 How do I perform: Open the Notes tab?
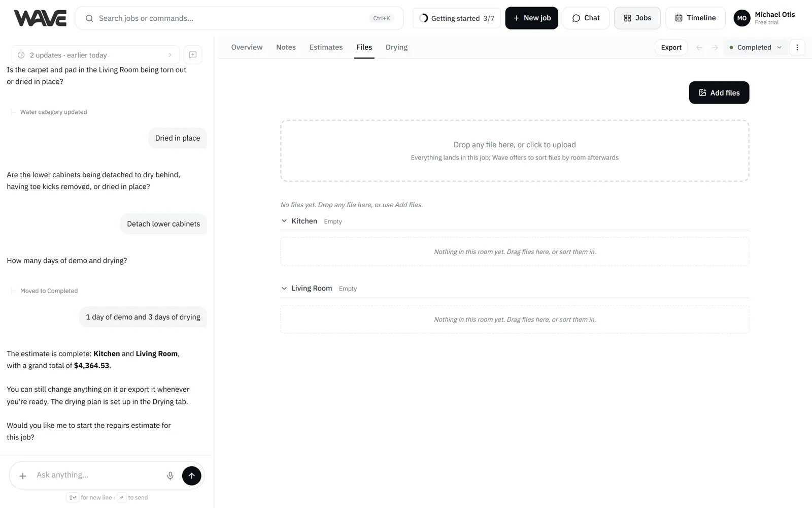[286, 47]
